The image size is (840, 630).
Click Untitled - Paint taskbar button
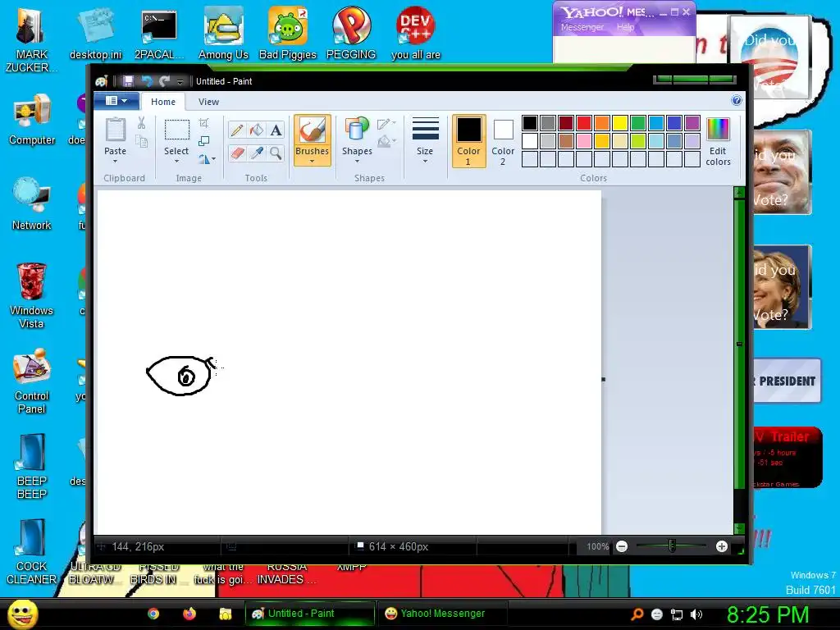(x=309, y=614)
